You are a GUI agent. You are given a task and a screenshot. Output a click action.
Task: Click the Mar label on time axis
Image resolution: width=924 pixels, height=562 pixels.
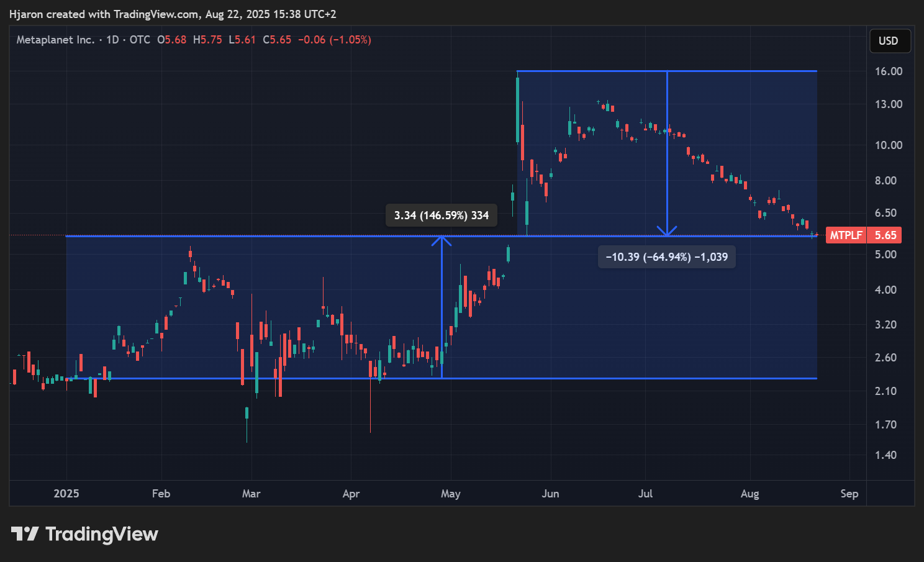(251, 494)
